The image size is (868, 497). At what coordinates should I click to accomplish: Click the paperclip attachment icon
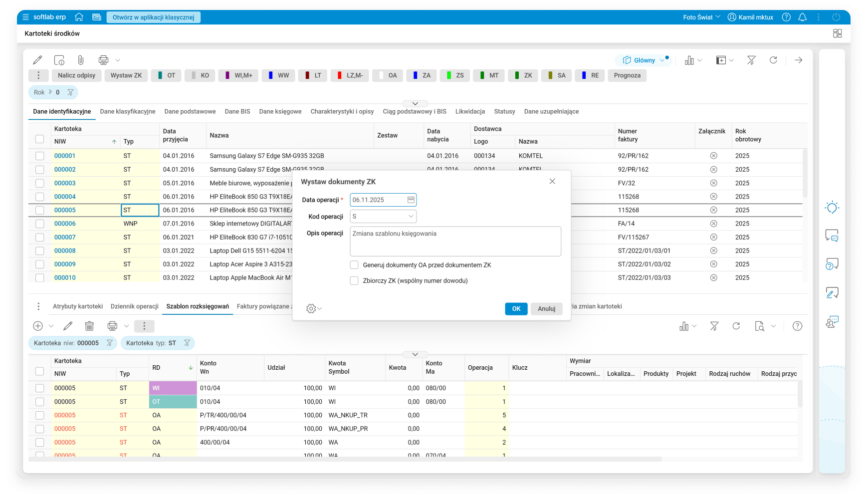pos(81,60)
